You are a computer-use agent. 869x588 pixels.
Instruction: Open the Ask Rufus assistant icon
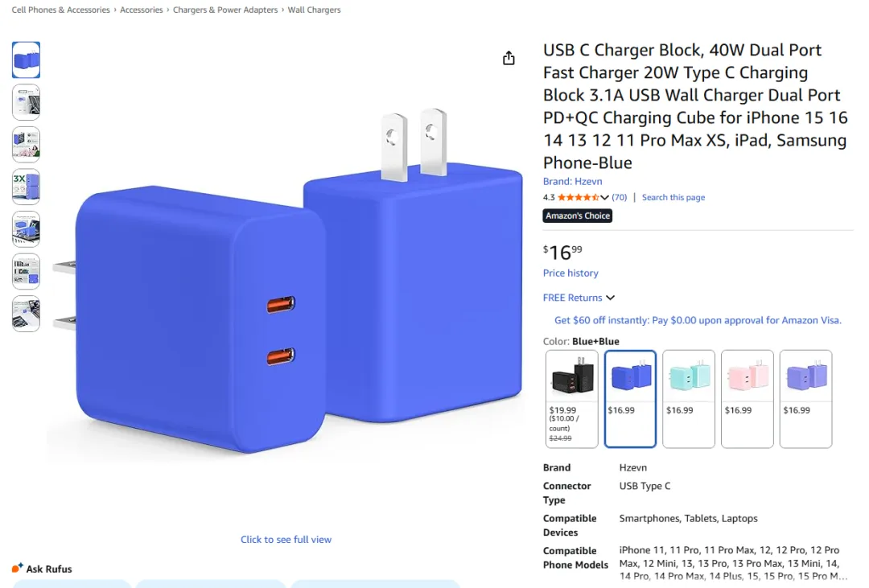click(x=18, y=568)
